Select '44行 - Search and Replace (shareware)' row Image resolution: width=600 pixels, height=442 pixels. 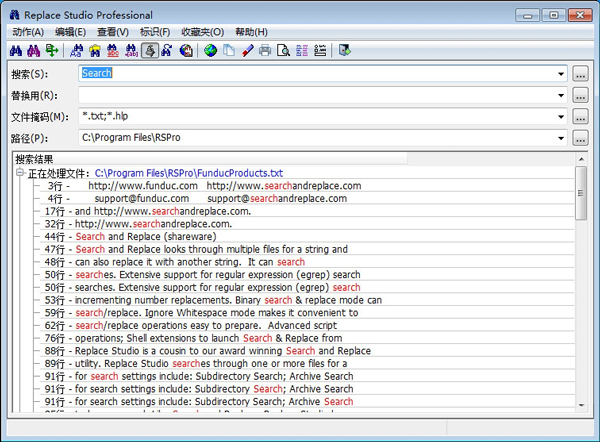tap(307, 236)
